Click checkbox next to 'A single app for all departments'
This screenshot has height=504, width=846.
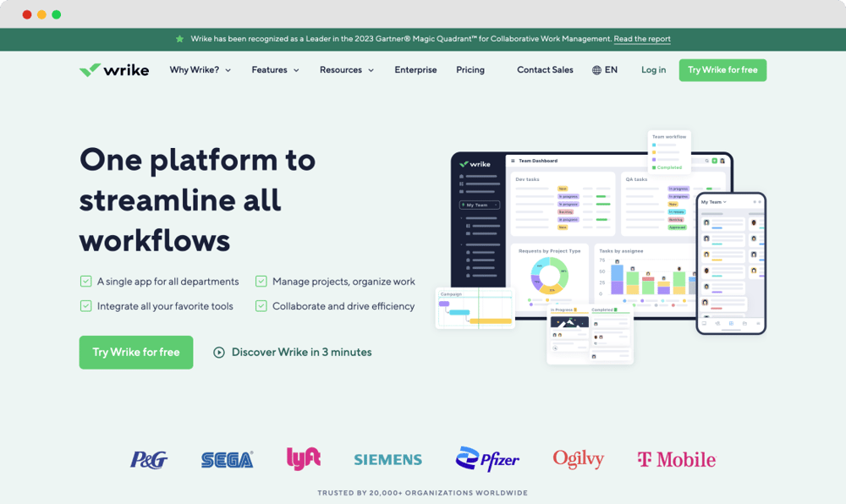pyautogui.click(x=85, y=282)
